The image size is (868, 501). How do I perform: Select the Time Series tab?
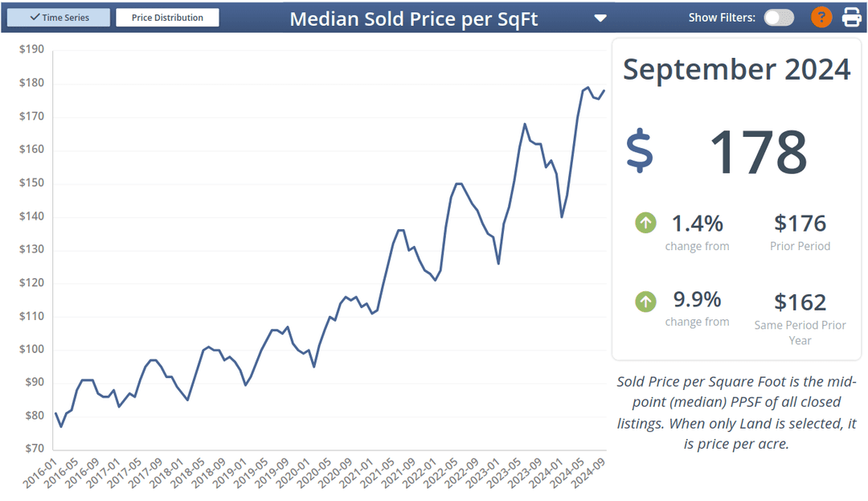pos(58,16)
